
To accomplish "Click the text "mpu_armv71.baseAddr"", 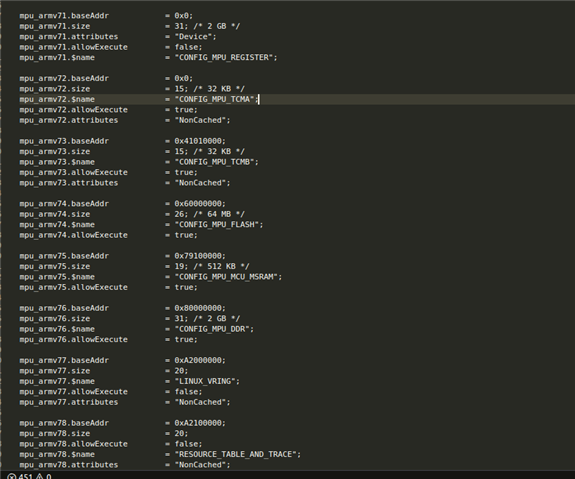I will click(x=64, y=16).
